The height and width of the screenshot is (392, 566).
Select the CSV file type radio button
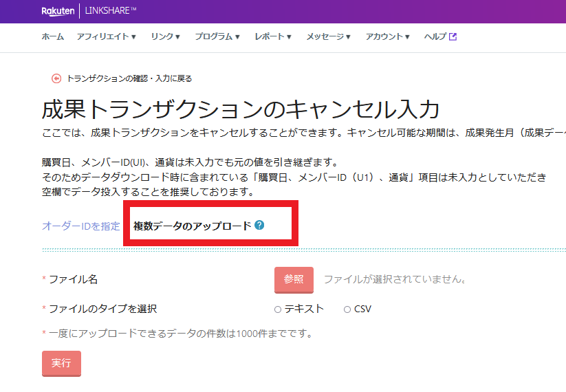(x=347, y=309)
